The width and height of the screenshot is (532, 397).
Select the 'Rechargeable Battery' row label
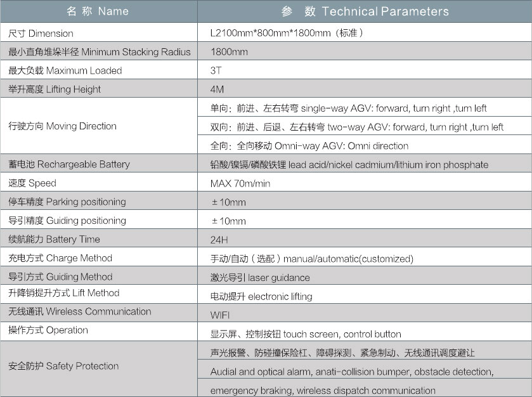tap(68, 164)
